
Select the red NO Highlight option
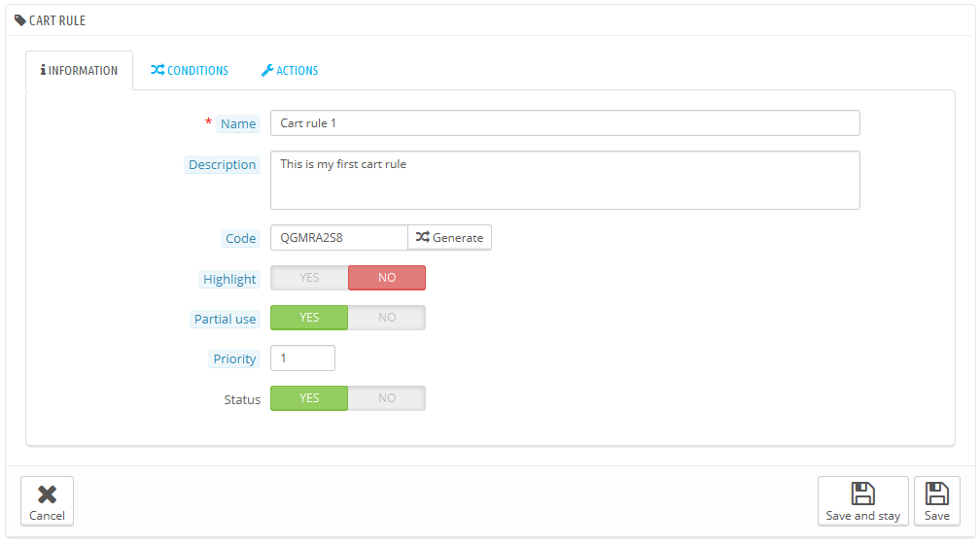tap(387, 278)
